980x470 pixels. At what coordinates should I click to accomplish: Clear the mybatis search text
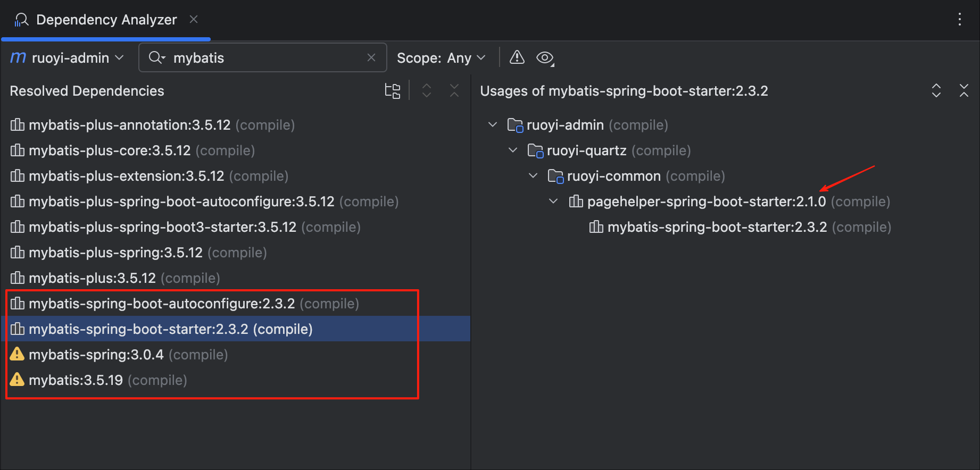[x=371, y=57]
